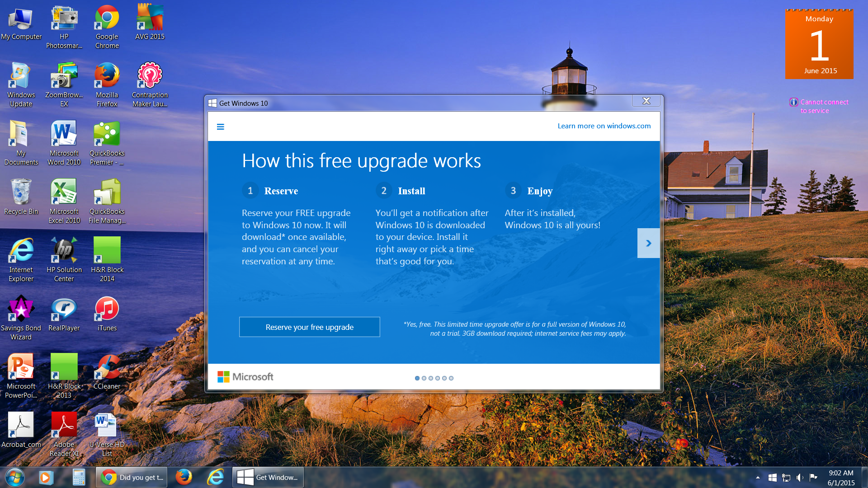Open H&R Block 2014 shortcut
The width and height of the screenshot is (868, 488).
[x=107, y=260]
